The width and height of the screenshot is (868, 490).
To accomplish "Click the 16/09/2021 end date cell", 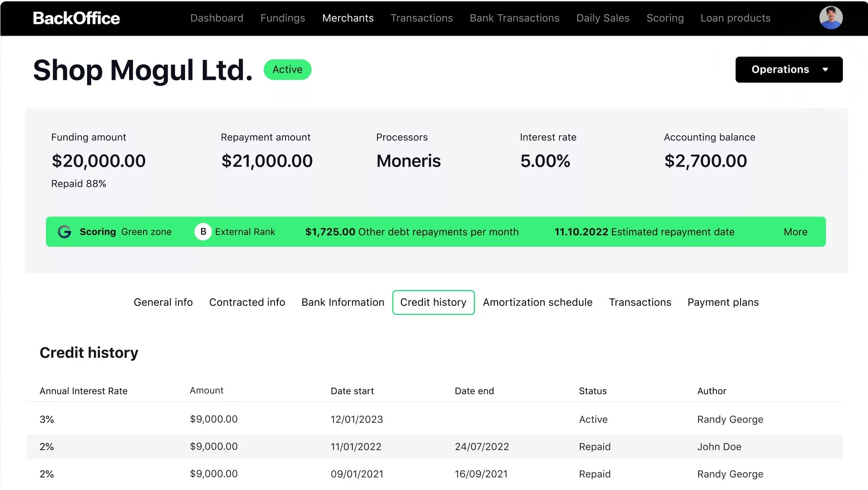I will (x=481, y=474).
